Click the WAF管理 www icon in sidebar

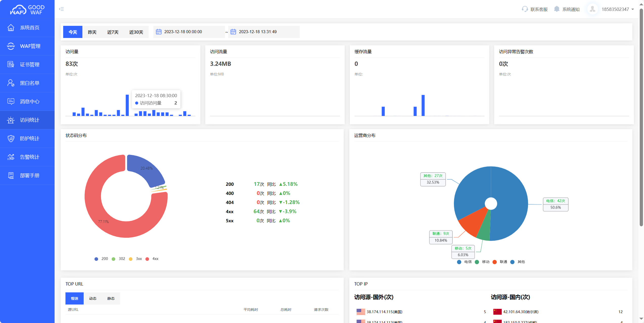click(x=11, y=46)
